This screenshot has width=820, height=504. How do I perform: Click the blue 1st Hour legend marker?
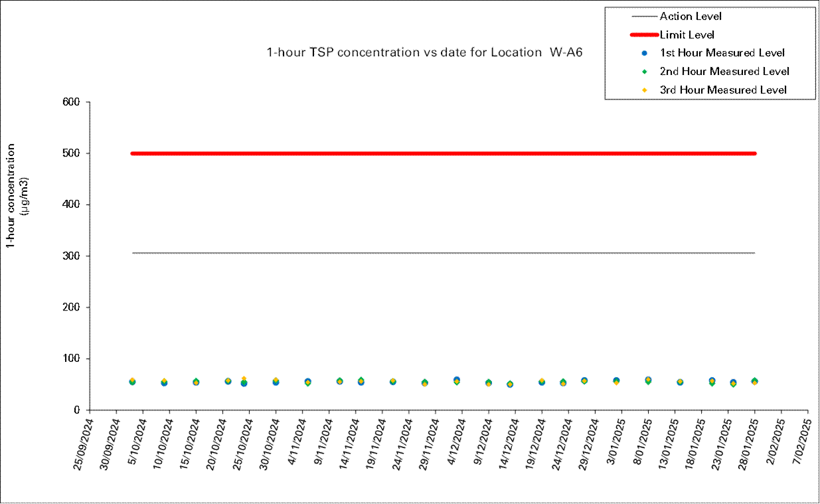tap(644, 53)
